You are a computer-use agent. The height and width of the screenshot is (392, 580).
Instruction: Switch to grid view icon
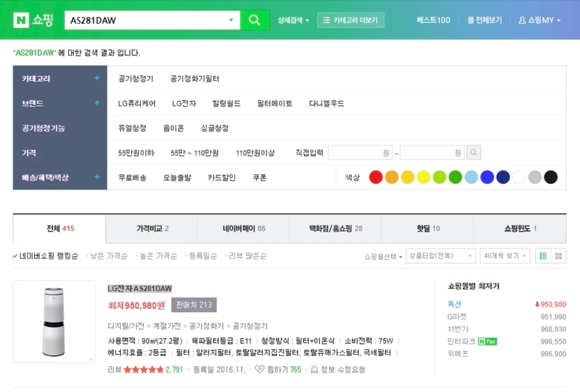559,256
